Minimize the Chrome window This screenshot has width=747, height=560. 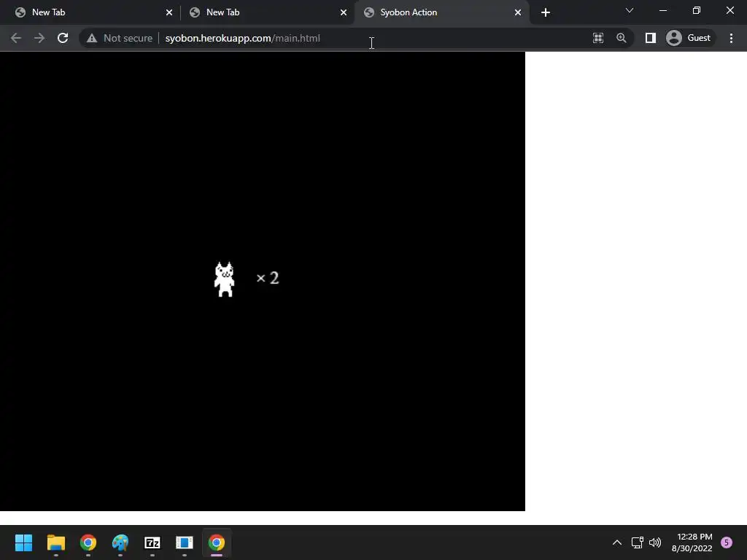pos(662,10)
